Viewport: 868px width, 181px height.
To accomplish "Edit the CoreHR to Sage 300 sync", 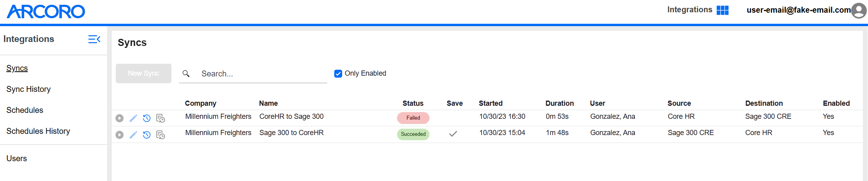I will (x=133, y=118).
